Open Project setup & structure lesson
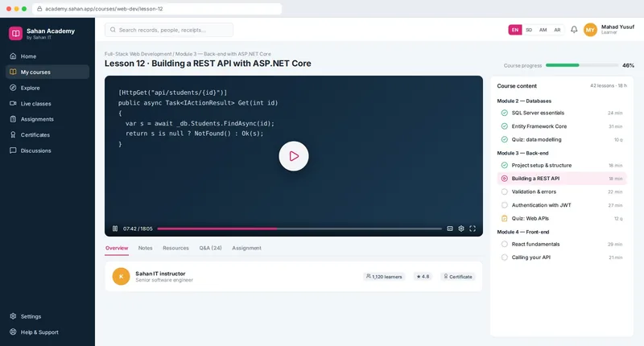Screen dimensions: 644x346 pyautogui.click(x=562, y=166)
